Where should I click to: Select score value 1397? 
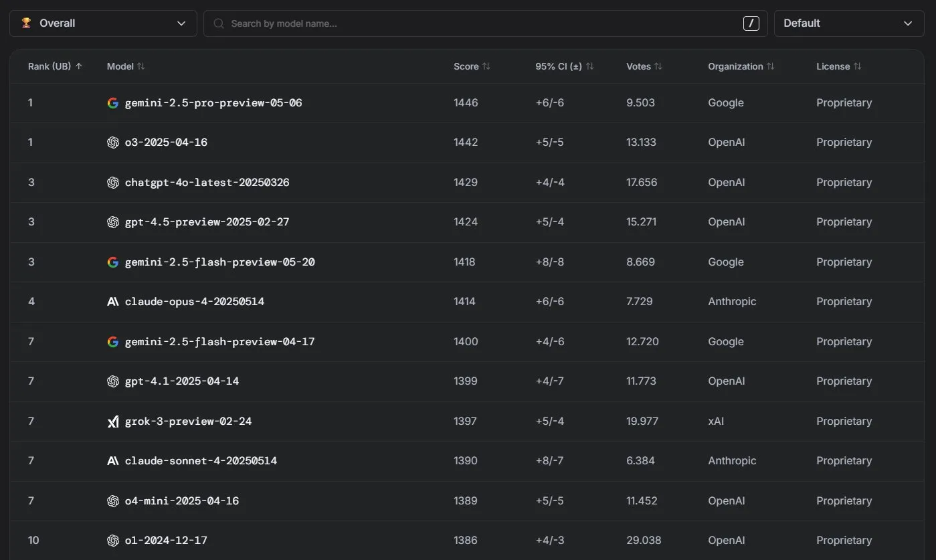pyautogui.click(x=465, y=422)
